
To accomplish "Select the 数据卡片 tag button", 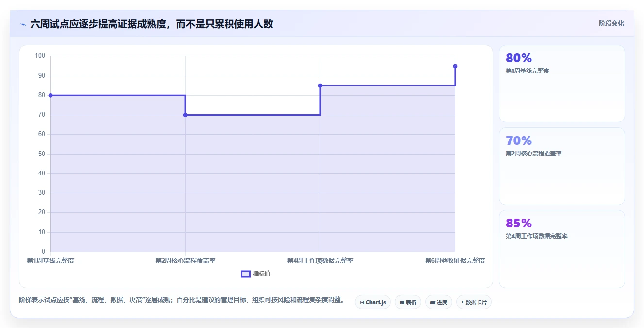I will (x=474, y=302).
